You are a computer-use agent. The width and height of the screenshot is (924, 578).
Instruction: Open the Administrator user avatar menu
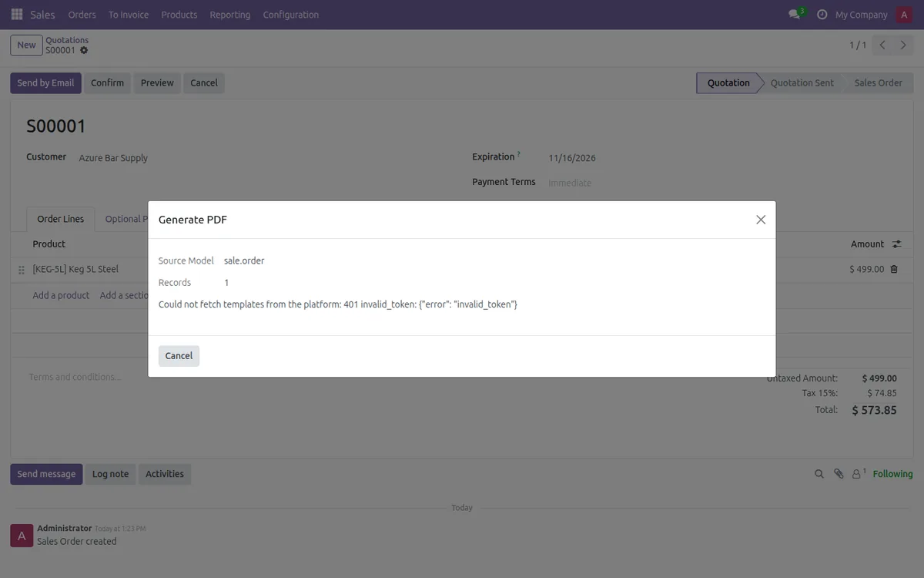(904, 15)
